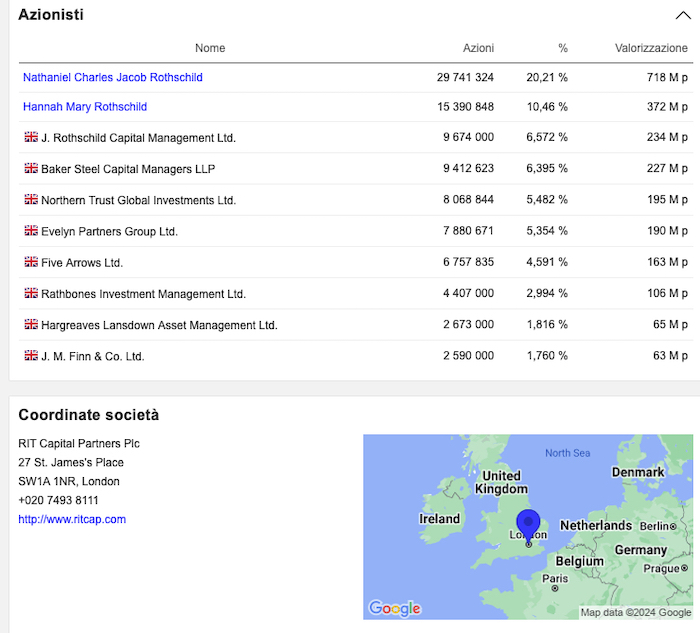Select Baker Steel Capital Managers LLP name

tap(128, 169)
